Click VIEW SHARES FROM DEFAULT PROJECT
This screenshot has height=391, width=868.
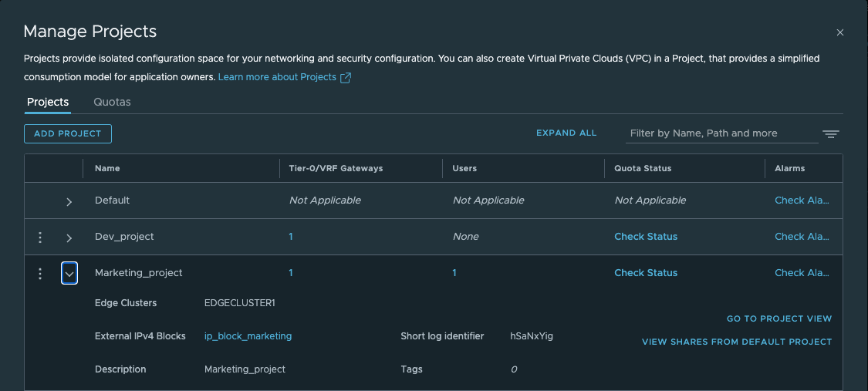pyautogui.click(x=737, y=342)
